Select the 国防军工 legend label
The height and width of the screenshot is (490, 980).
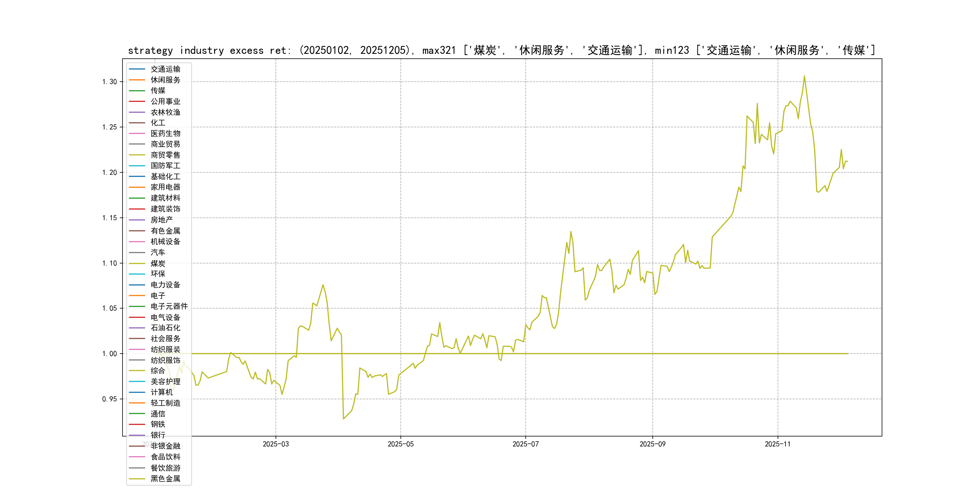pyautogui.click(x=165, y=165)
